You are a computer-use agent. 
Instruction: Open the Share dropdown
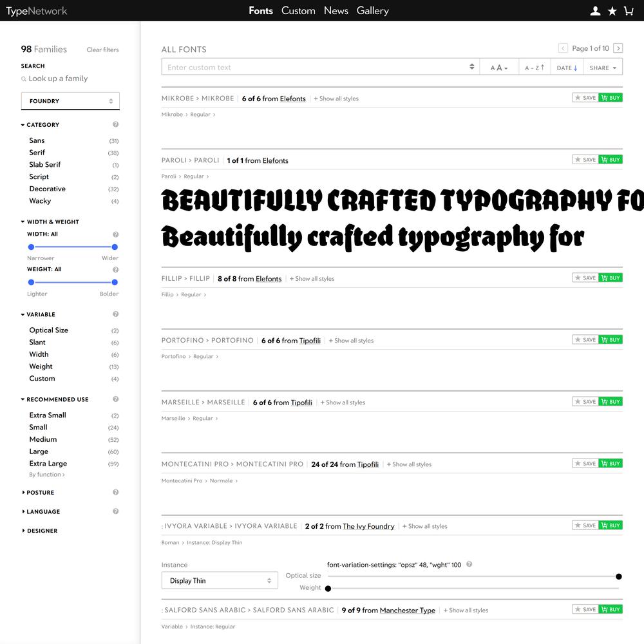click(x=603, y=68)
